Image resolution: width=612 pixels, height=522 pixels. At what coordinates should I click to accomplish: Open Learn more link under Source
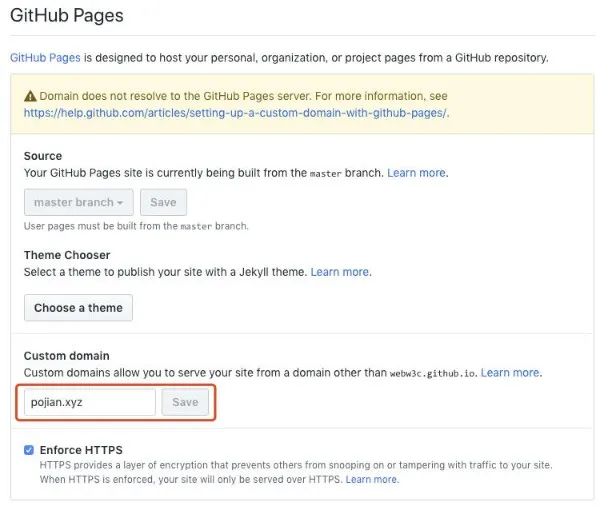tap(416, 173)
